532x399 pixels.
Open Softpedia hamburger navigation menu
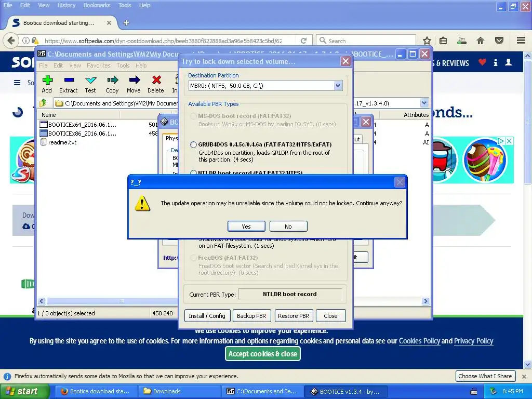click(x=17, y=83)
